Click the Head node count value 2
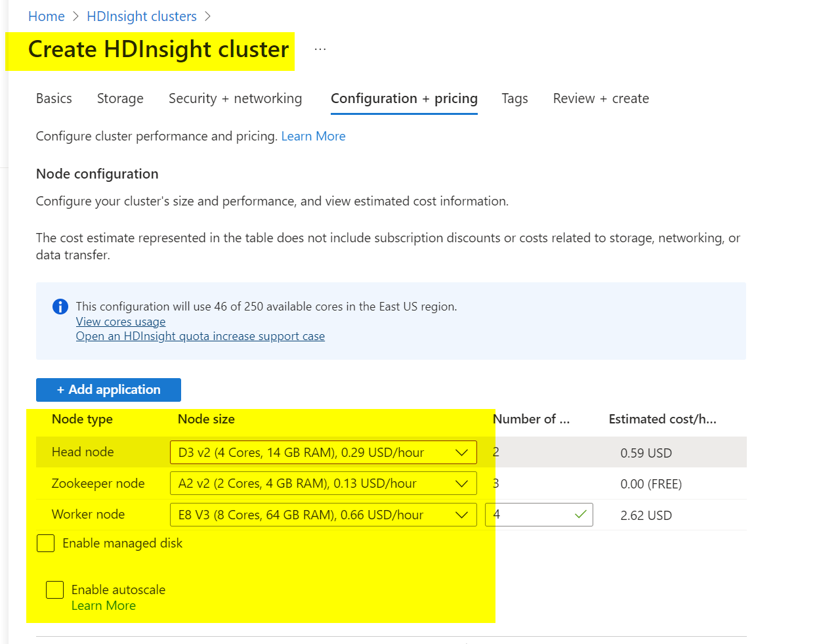 pyautogui.click(x=496, y=452)
